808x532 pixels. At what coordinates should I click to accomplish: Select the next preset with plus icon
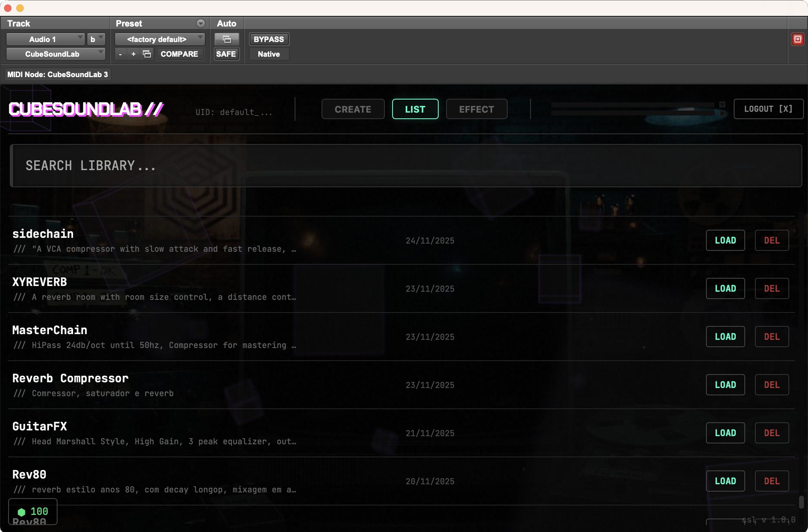click(133, 54)
